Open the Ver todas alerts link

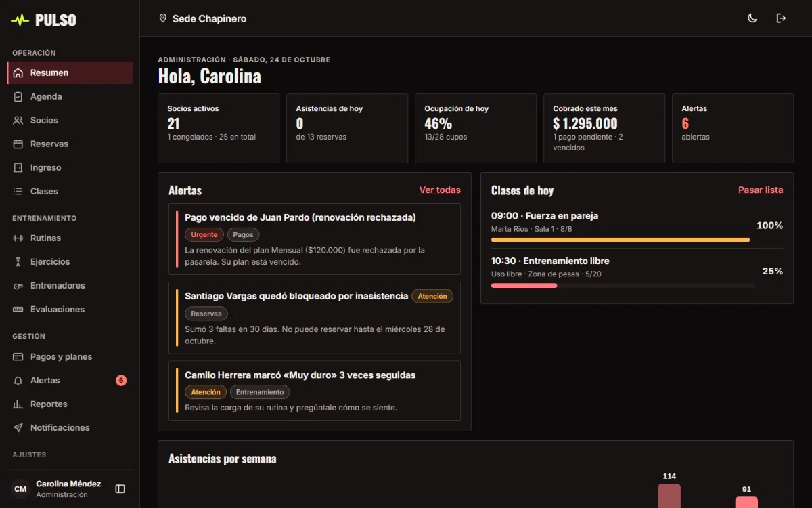[x=440, y=190]
